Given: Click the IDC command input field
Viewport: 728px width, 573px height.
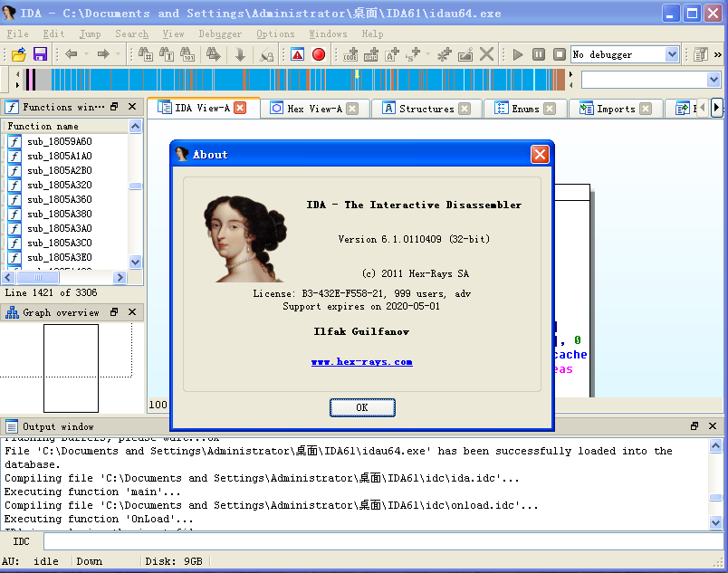Looking at the screenshot, I should pyautogui.click(x=380, y=541).
